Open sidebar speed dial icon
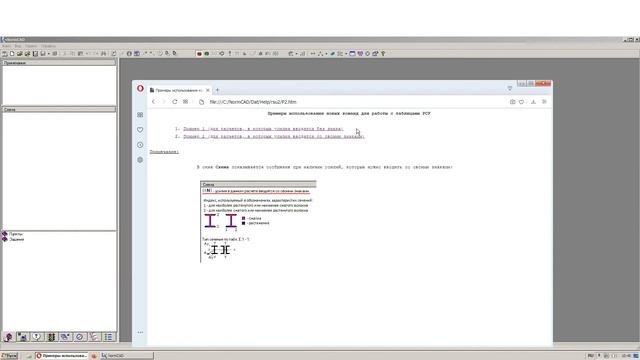The image size is (640, 360). (140, 115)
